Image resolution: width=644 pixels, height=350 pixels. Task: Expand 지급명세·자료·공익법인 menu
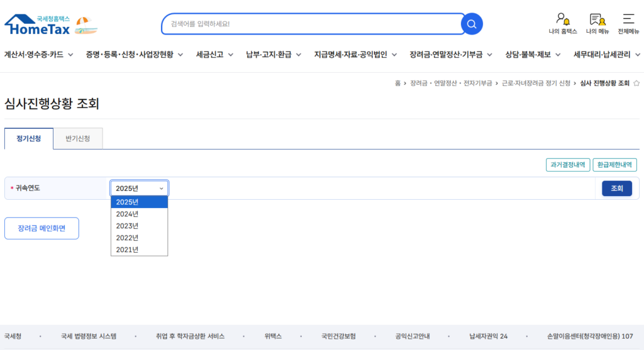(355, 55)
